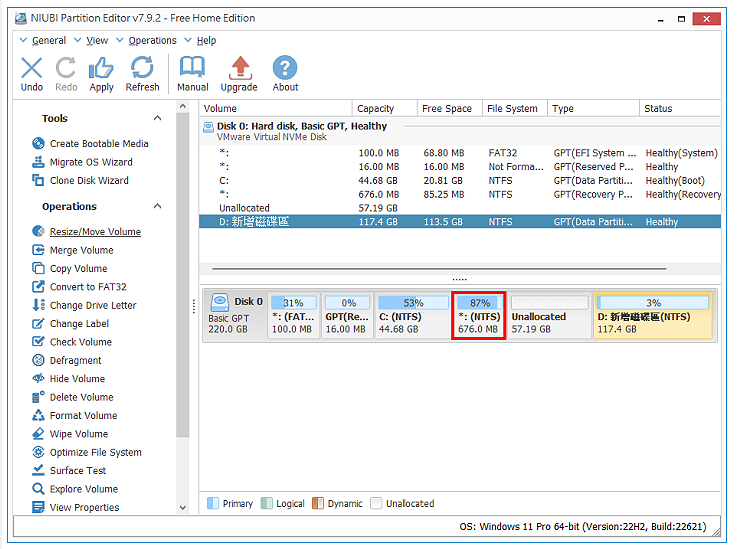Click the File System column header

point(515,108)
